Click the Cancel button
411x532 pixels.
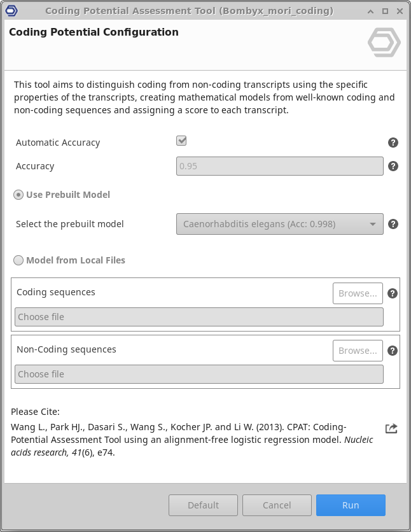(x=277, y=505)
